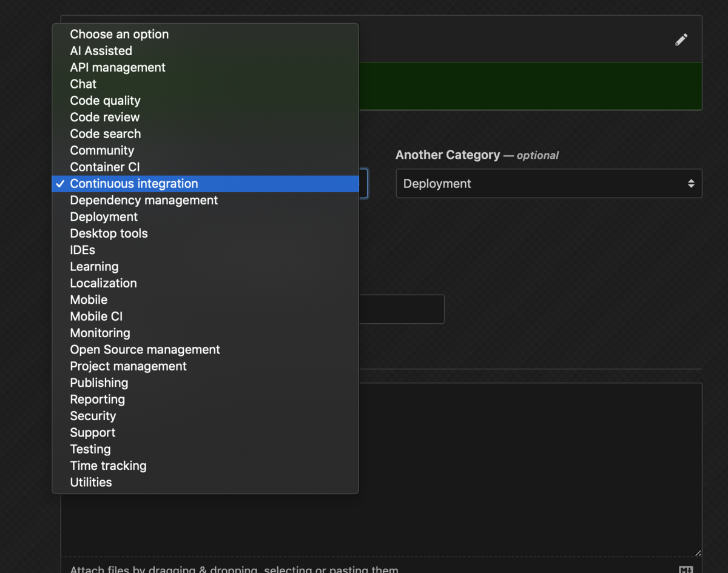Click the textarea resize grip icon
728x573 pixels.
[696, 552]
